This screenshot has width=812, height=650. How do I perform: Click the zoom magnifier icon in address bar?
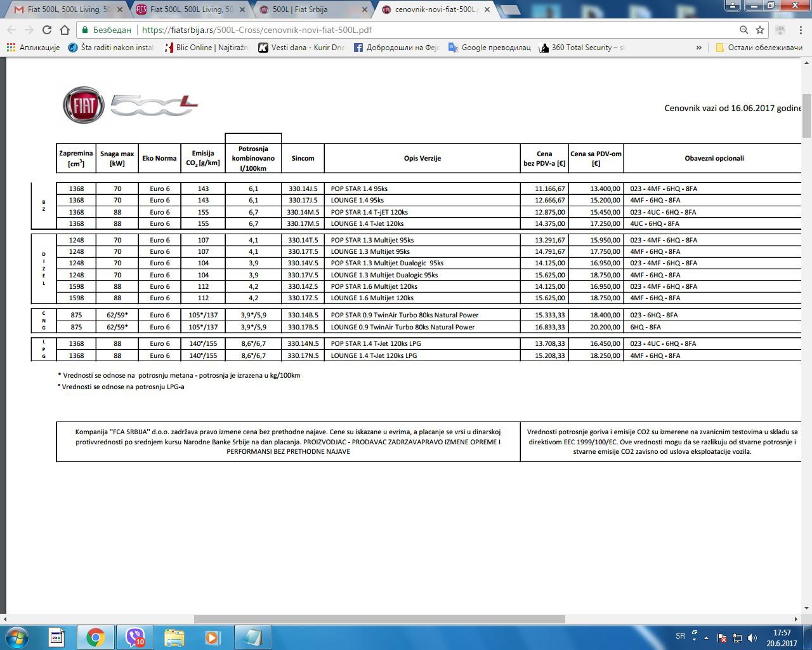click(x=744, y=30)
